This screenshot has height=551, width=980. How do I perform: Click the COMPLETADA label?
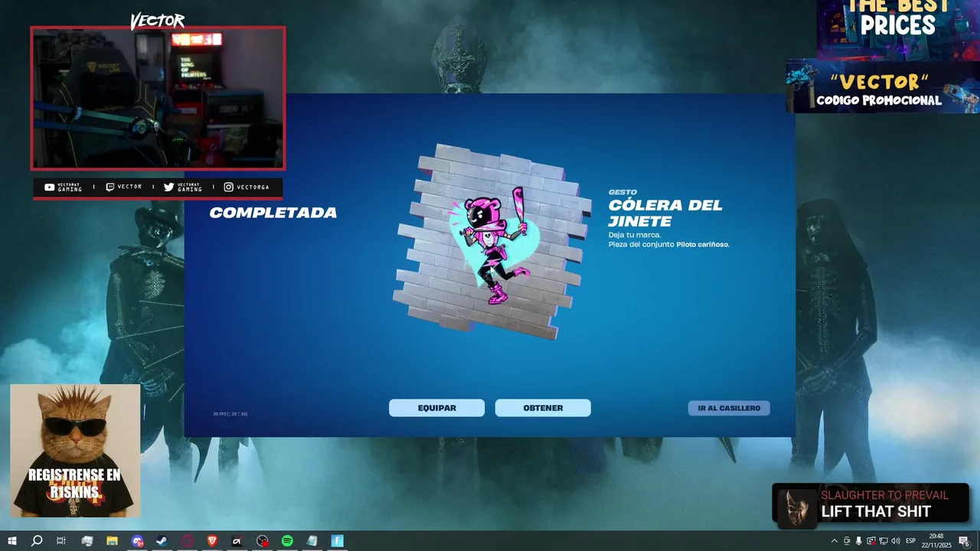pyautogui.click(x=273, y=213)
